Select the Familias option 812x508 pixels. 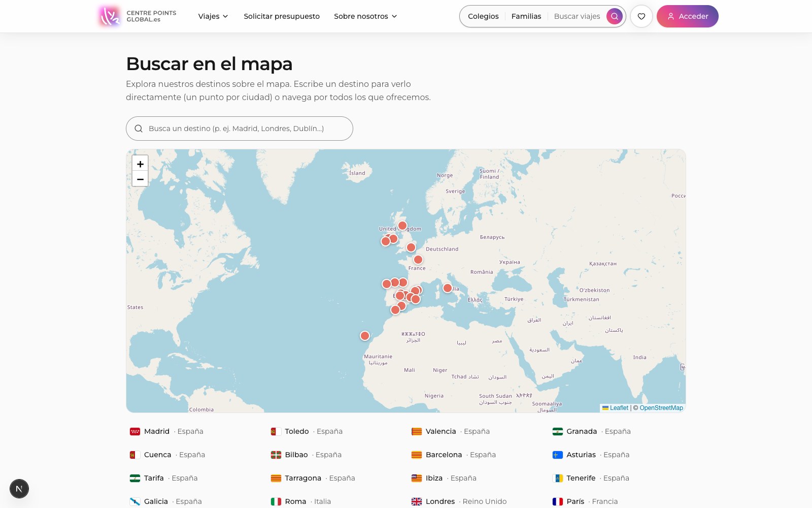pos(526,16)
